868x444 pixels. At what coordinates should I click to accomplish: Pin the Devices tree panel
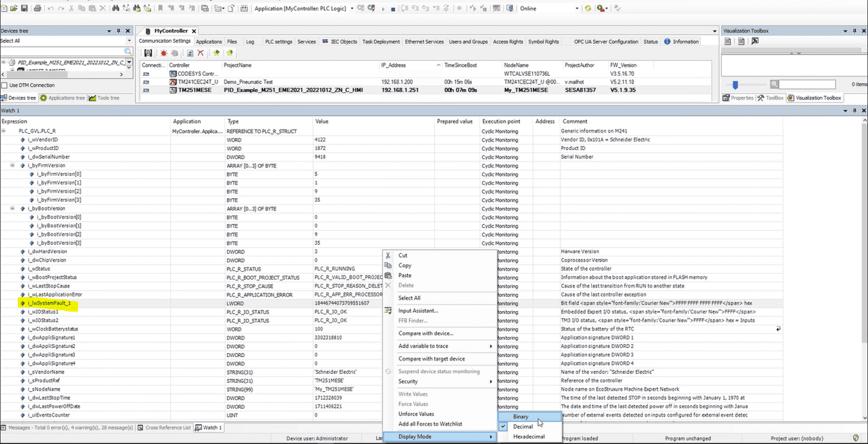pyautogui.click(x=118, y=31)
